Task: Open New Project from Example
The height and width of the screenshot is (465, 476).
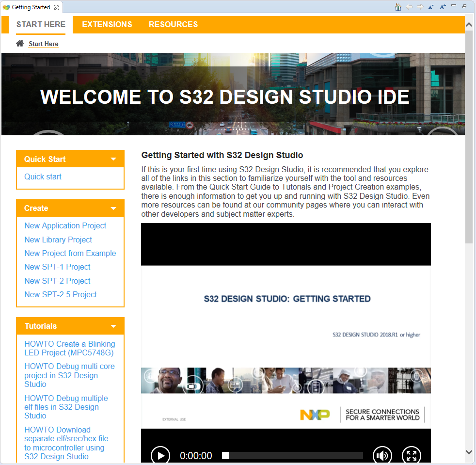Action: coord(70,253)
